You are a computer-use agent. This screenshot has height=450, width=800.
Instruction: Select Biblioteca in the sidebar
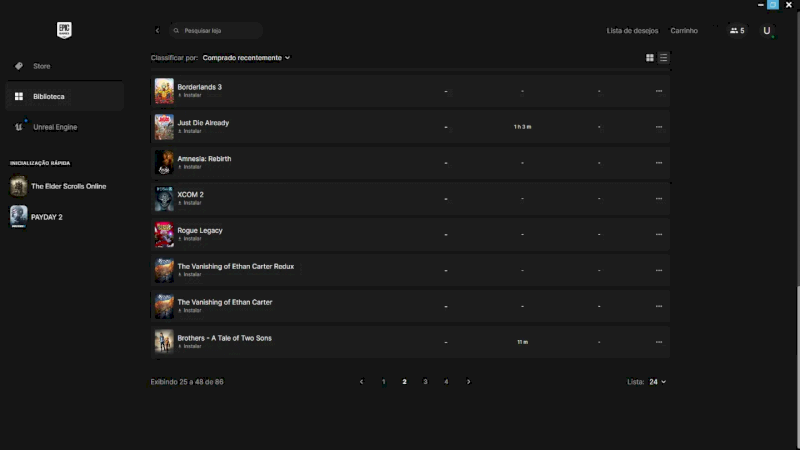48,97
